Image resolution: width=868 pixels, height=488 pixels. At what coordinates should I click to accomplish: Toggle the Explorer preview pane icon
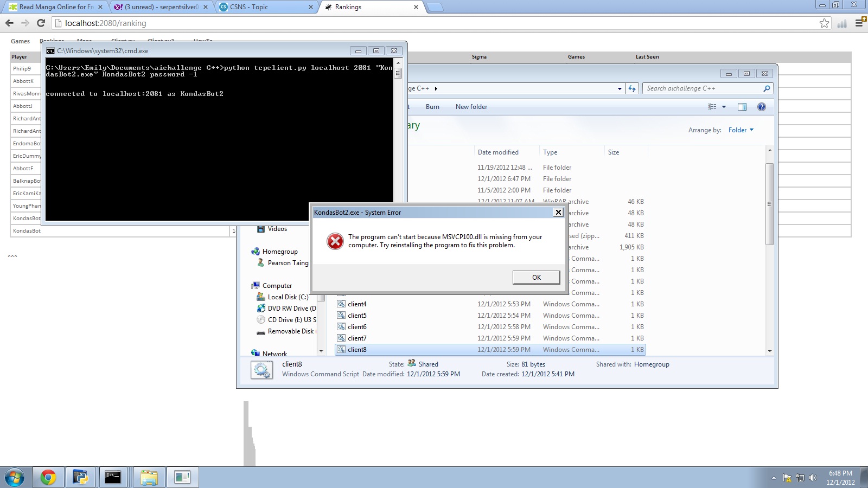(x=742, y=107)
